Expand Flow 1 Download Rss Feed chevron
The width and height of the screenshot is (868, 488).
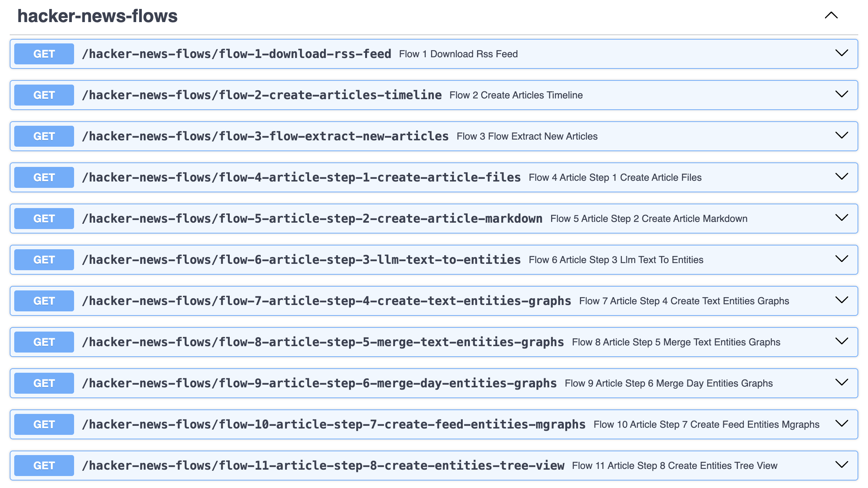click(841, 53)
